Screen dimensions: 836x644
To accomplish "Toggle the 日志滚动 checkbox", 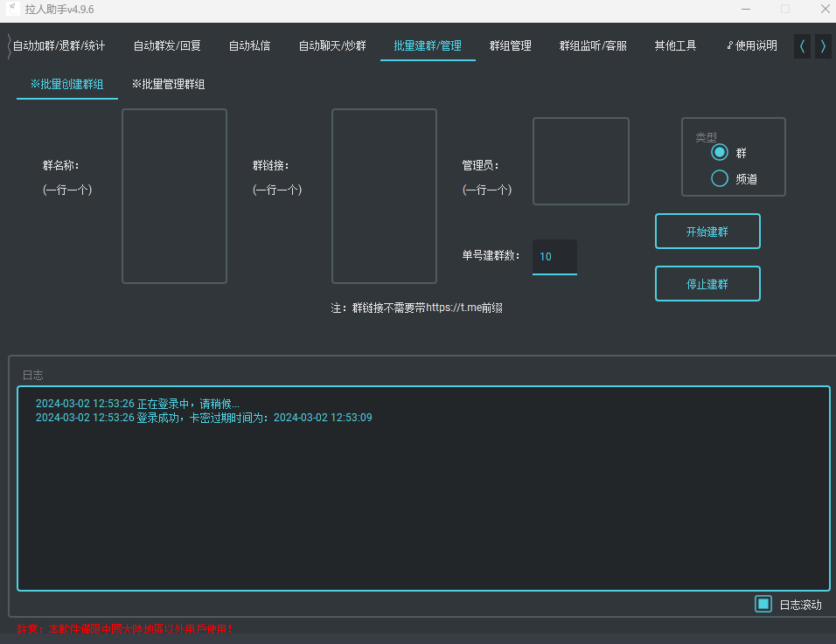I will [763, 604].
